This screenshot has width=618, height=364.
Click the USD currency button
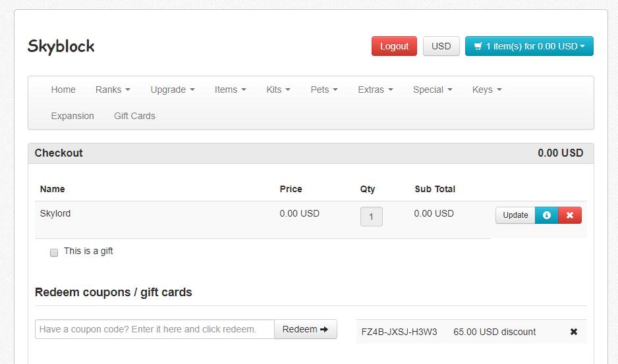tap(441, 46)
